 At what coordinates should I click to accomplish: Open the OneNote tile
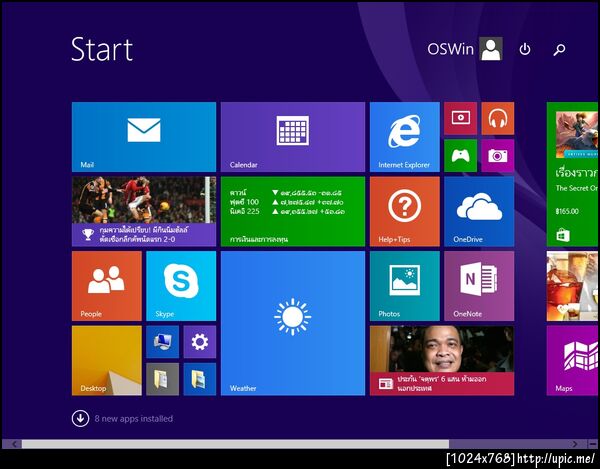(x=479, y=286)
